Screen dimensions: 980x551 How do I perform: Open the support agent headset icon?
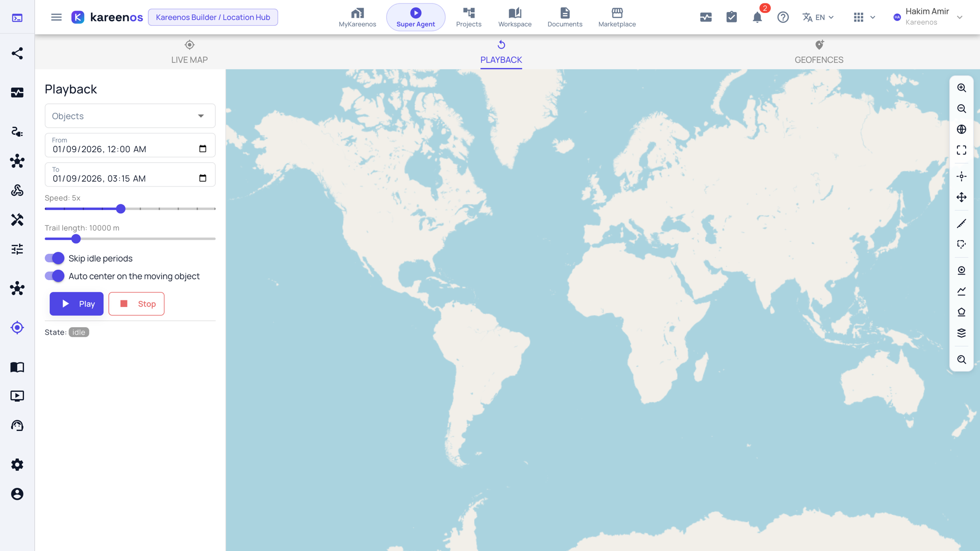point(17,426)
